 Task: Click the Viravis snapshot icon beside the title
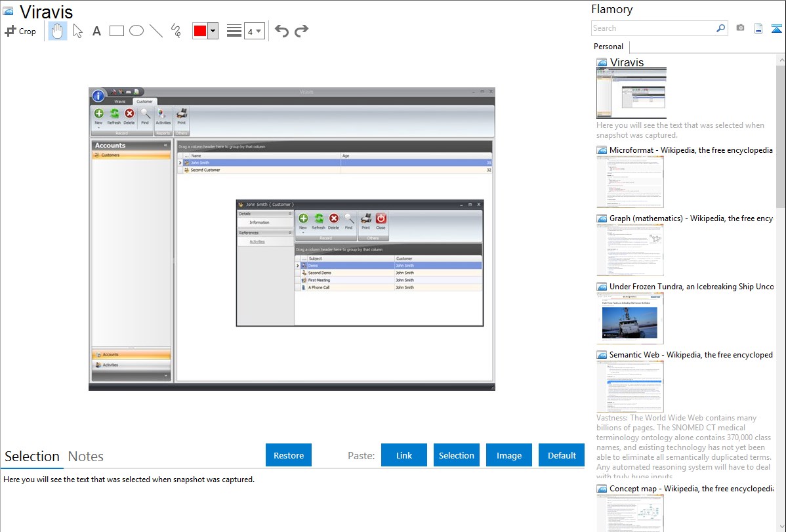pos(9,11)
